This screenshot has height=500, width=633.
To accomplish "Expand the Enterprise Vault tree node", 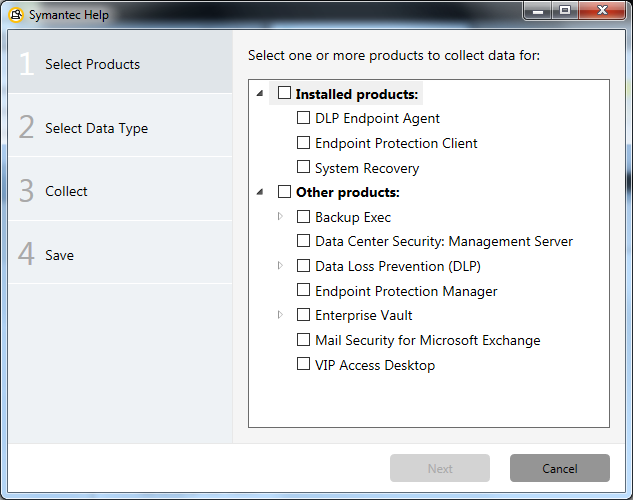I will point(280,315).
